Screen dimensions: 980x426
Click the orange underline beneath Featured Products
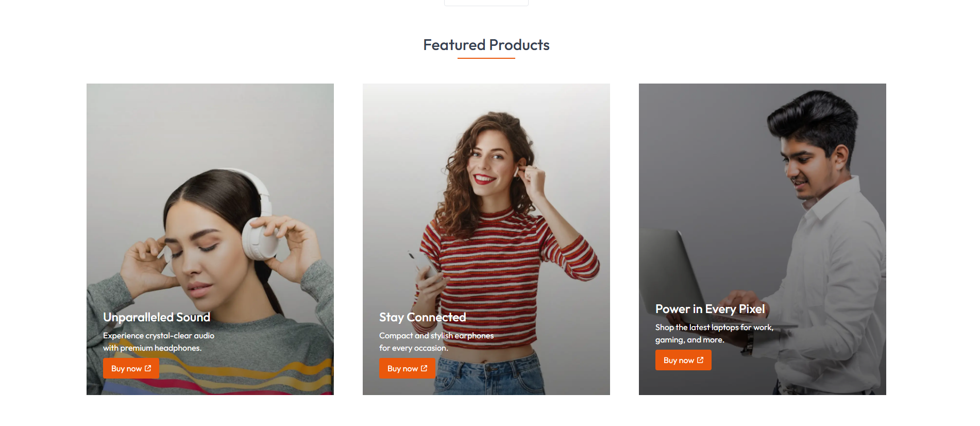(x=486, y=58)
